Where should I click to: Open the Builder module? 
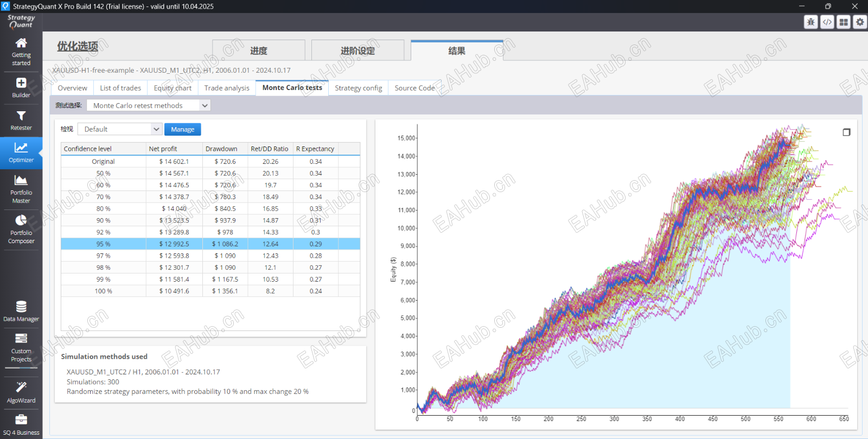[21, 87]
